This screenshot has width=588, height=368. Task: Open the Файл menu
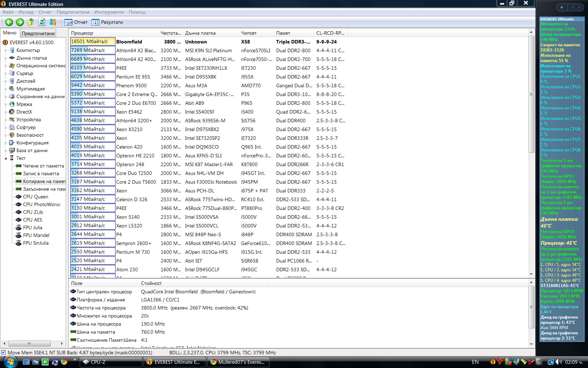pos(8,12)
